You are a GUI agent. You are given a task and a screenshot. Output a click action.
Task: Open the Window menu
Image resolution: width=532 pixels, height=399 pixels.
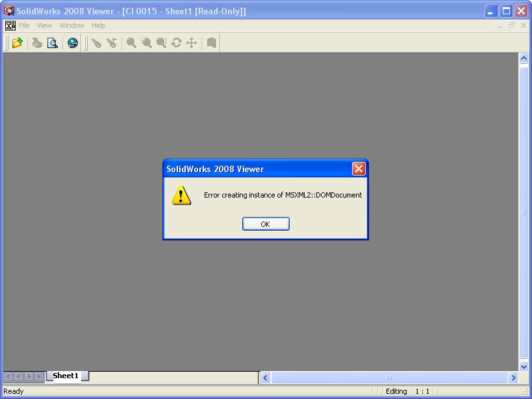click(x=71, y=25)
